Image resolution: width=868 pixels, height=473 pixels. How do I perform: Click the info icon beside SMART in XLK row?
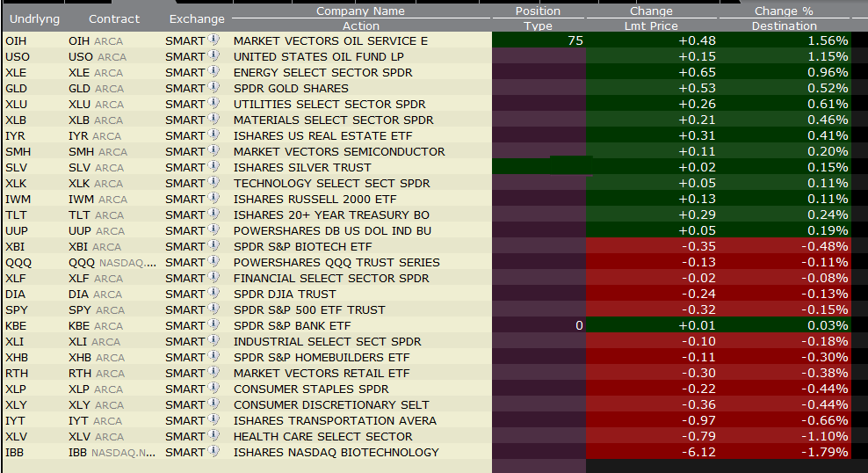[213, 182]
